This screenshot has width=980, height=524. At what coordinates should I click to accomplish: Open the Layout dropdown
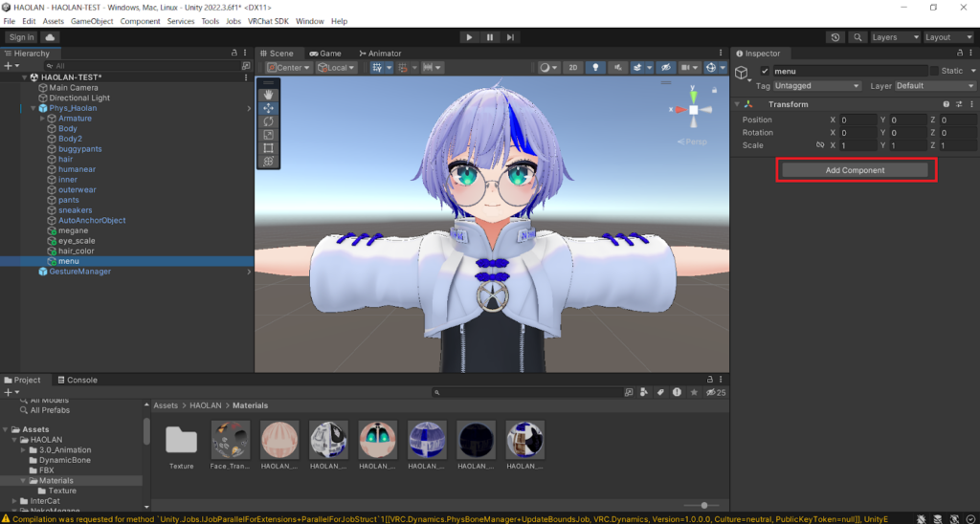click(948, 37)
